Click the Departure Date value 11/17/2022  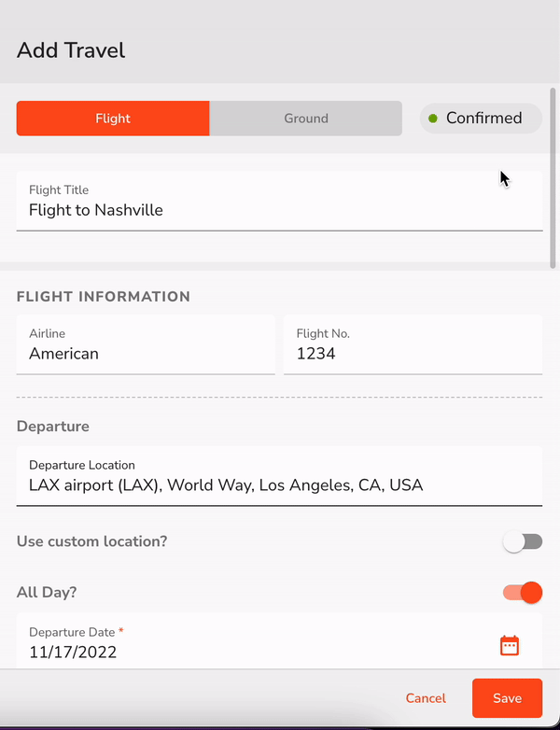(73, 652)
